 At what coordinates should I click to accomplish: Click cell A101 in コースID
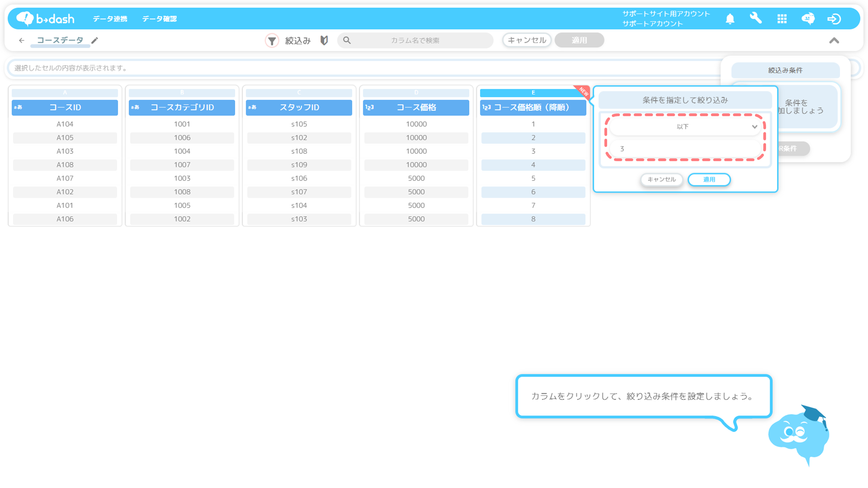tap(65, 205)
